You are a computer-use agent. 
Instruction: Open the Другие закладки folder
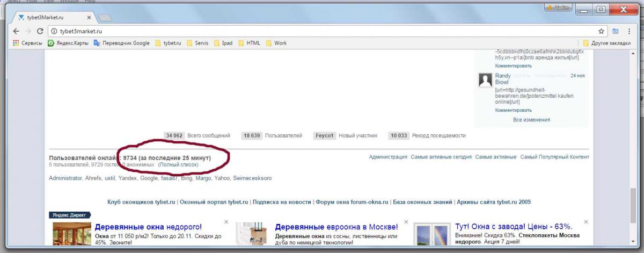point(607,43)
